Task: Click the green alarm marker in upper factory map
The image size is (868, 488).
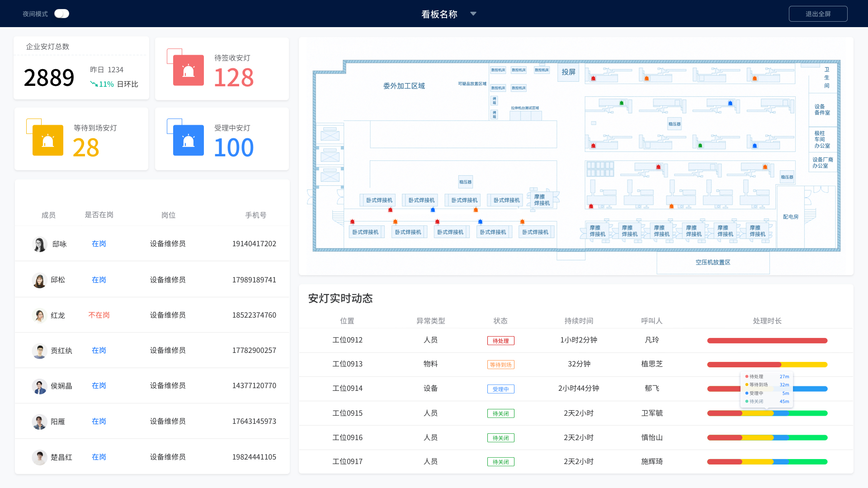Action: click(621, 103)
